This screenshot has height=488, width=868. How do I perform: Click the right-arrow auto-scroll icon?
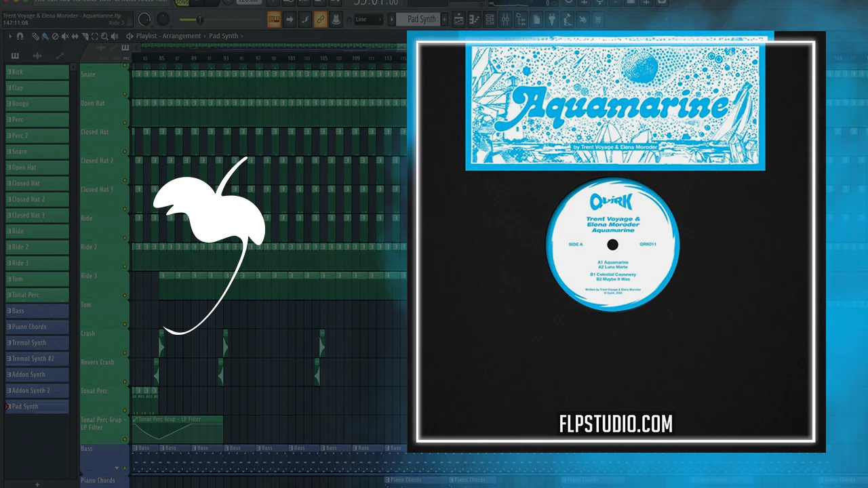coord(290,19)
